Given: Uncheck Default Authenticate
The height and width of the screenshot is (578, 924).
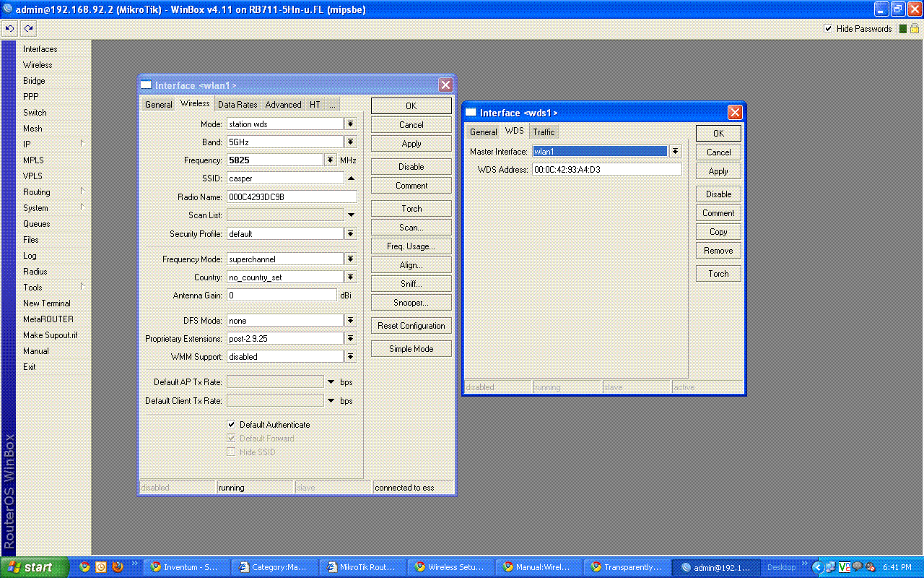Looking at the screenshot, I should coord(232,425).
